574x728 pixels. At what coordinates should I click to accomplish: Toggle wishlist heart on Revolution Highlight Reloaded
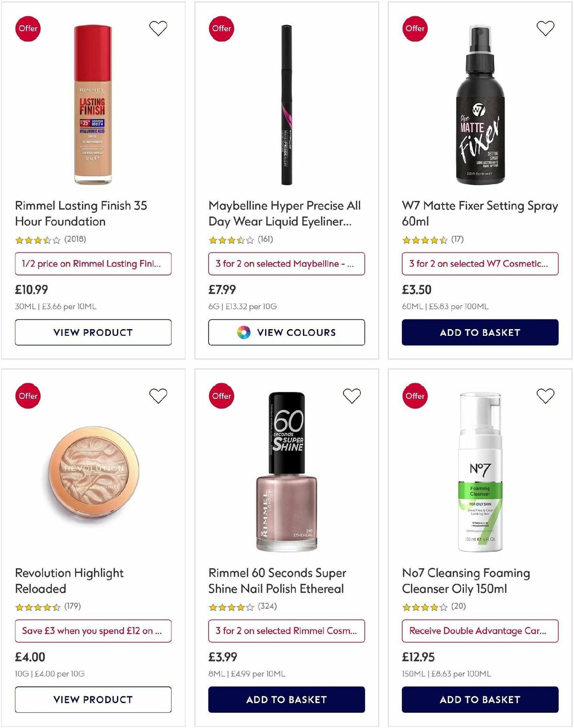click(157, 396)
